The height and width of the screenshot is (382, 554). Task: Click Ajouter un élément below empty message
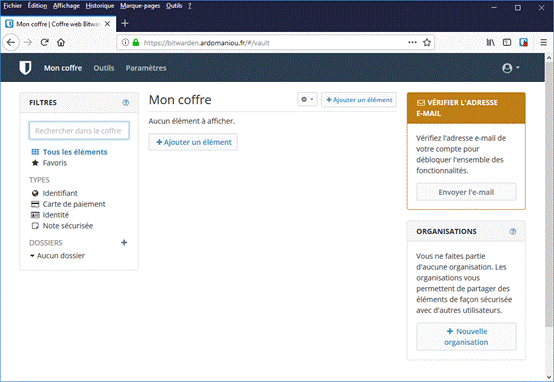click(x=193, y=142)
